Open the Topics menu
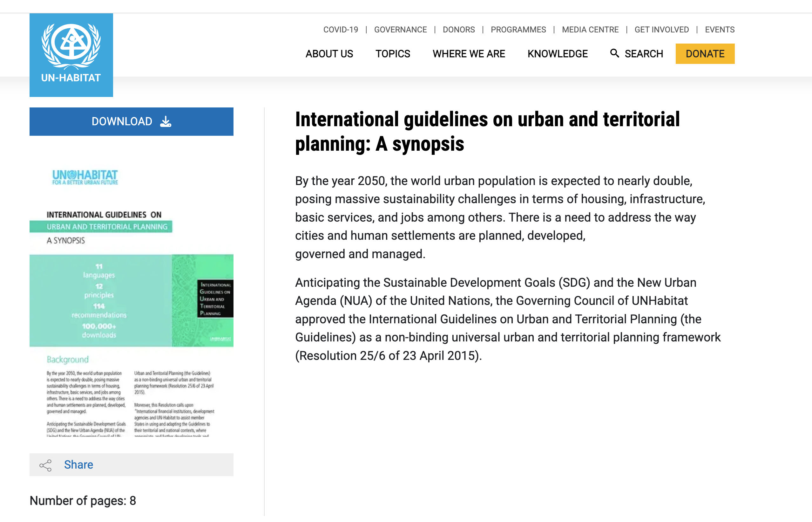The width and height of the screenshot is (812, 522). click(x=393, y=53)
